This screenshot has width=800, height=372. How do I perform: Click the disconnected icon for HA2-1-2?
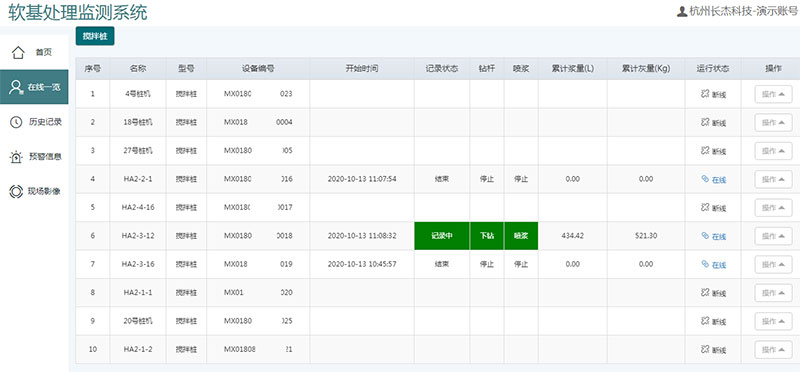[x=705, y=350]
